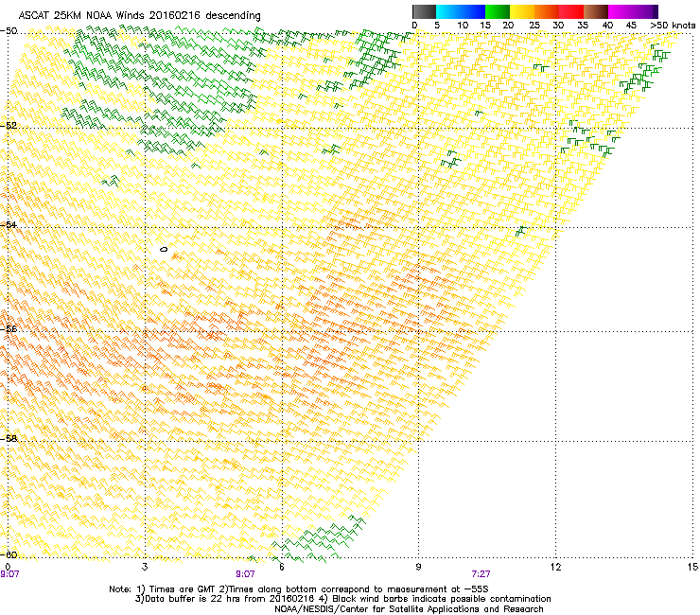The image size is (700, 615).
Task: Click the longitude axis label '3'
Action: point(145,567)
